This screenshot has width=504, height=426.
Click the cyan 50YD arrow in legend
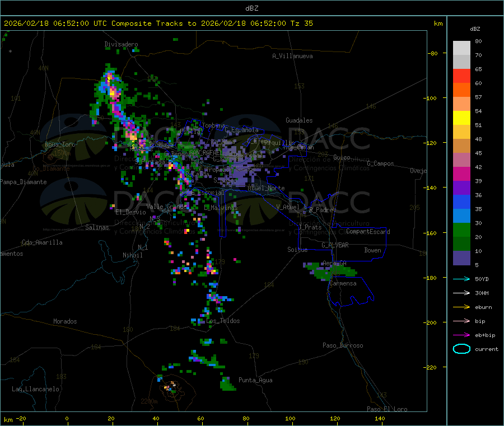click(461, 279)
